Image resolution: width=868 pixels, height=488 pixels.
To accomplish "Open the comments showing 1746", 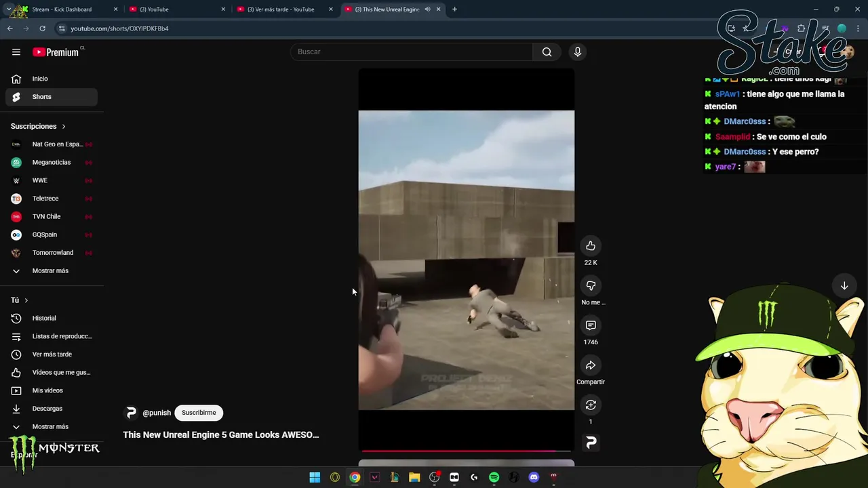I will [x=591, y=326].
